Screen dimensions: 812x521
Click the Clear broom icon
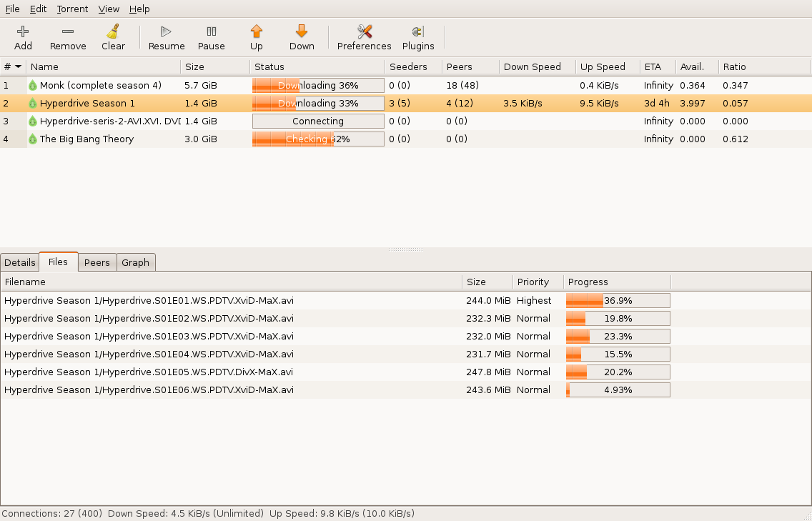click(113, 31)
